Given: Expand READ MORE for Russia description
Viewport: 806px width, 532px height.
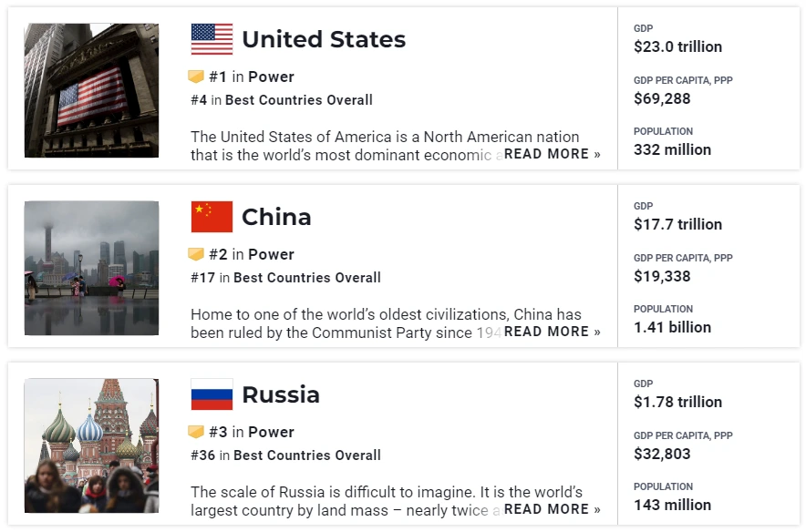Looking at the screenshot, I should point(552,509).
